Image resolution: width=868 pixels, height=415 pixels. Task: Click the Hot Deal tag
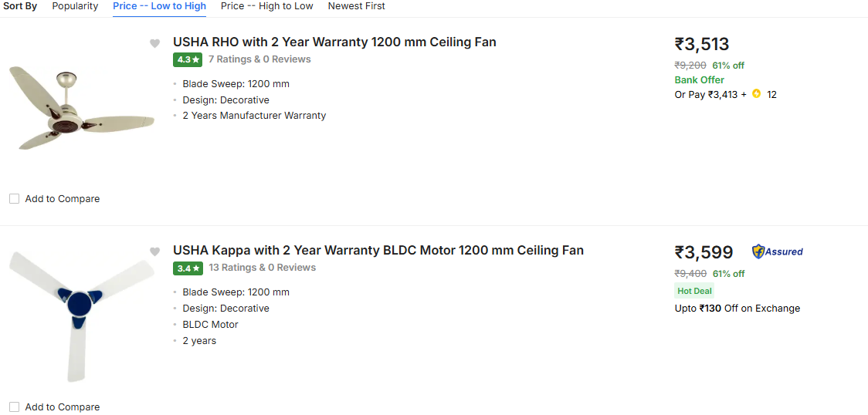click(x=694, y=291)
